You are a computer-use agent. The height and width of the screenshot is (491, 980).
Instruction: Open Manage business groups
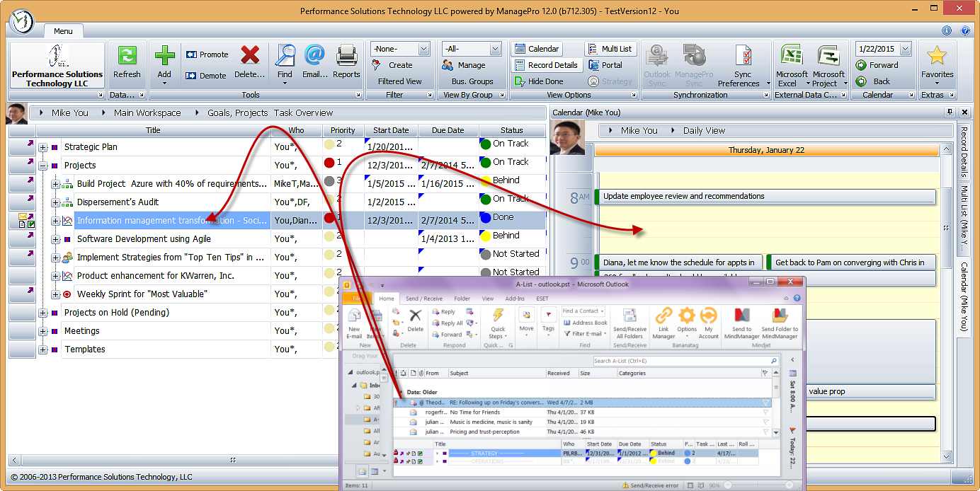click(464, 65)
